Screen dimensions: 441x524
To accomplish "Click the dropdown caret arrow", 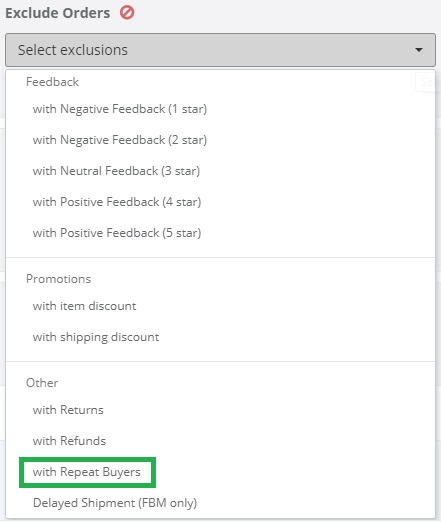I will (x=419, y=50).
